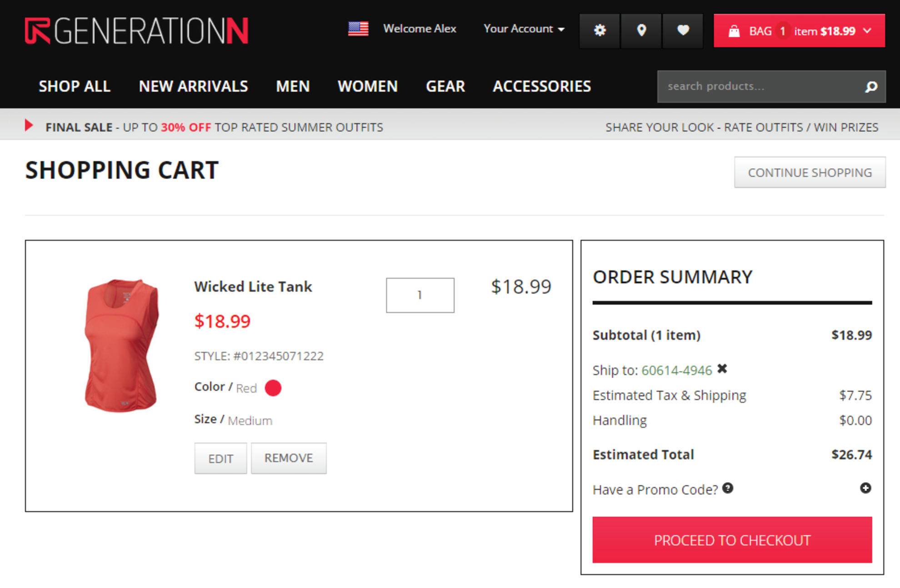Open the Wicked Lite Tank product thumbnail
The height and width of the screenshot is (588, 900).
(x=121, y=345)
